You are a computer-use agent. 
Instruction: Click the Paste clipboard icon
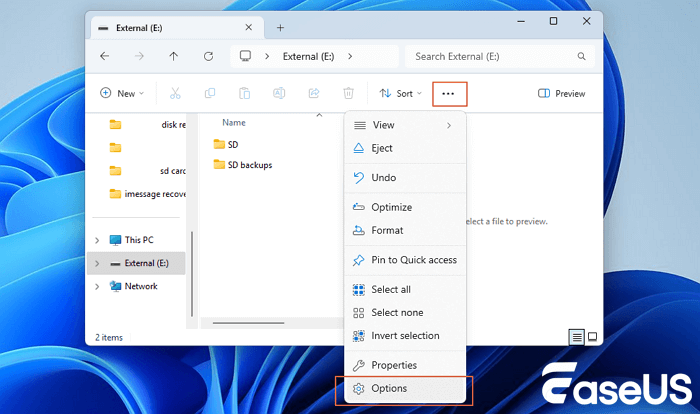point(244,93)
